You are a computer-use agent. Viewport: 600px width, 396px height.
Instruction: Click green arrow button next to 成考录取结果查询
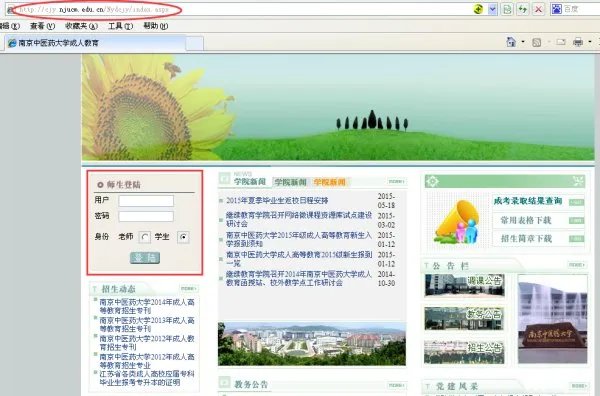click(x=576, y=202)
